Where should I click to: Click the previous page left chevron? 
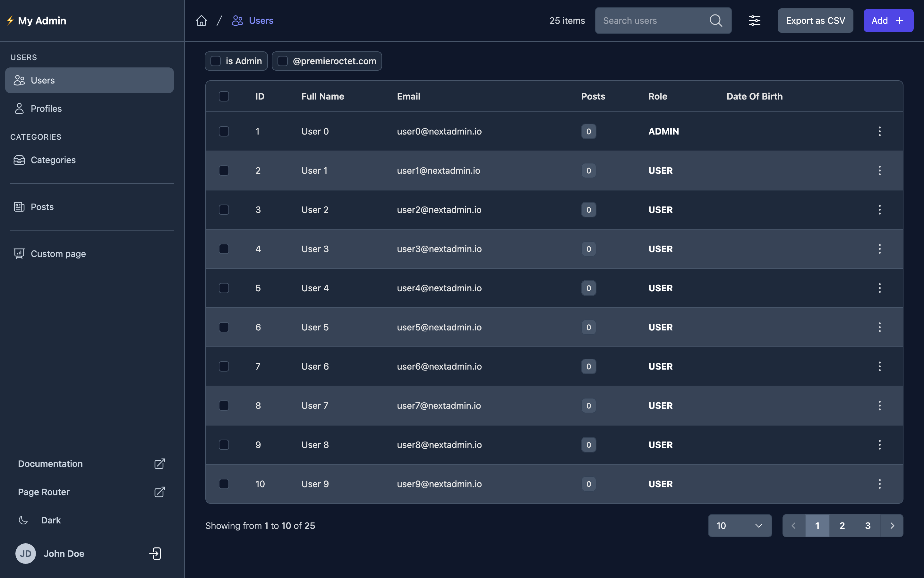click(794, 526)
